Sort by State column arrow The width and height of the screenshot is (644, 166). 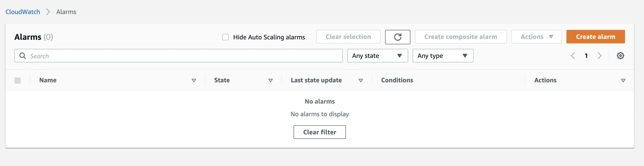point(270,81)
